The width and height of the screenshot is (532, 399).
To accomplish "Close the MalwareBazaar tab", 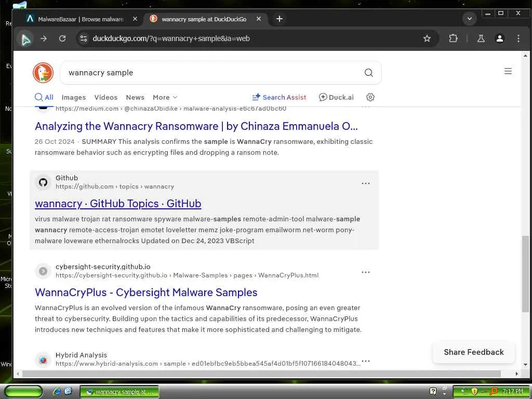I will pyautogui.click(x=135, y=19).
